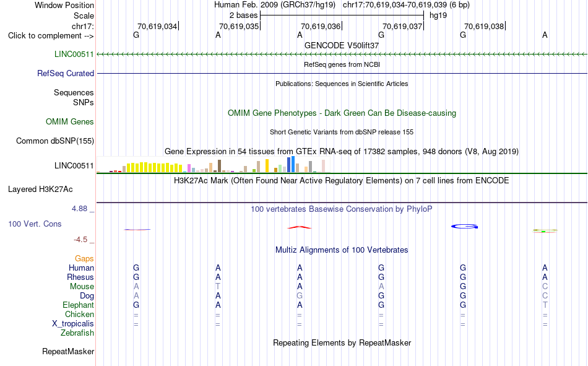Click the 'Click to complement -->' label

coord(51,36)
